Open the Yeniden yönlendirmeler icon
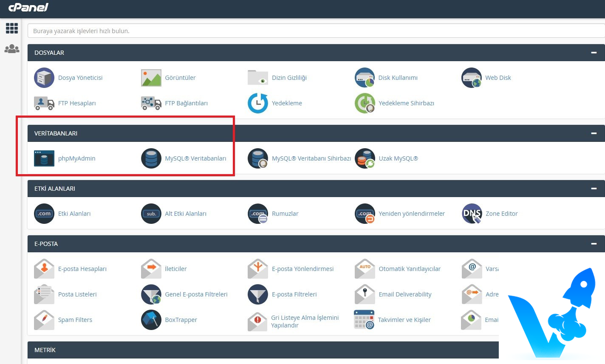605x364 pixels. pos(365,214)
